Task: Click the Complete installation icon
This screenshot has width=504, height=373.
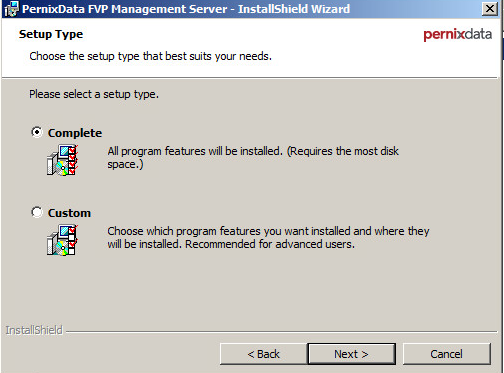Action: [63, 160]
